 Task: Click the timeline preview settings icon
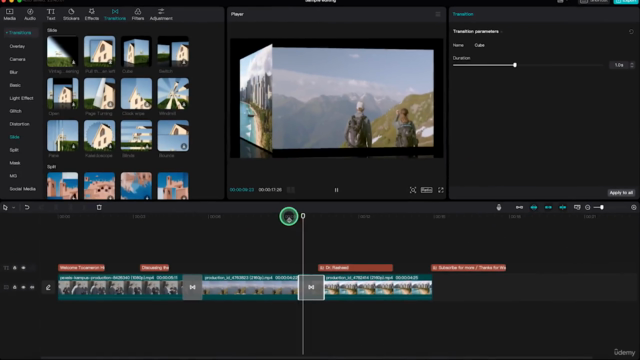click(x=577, y=207)
